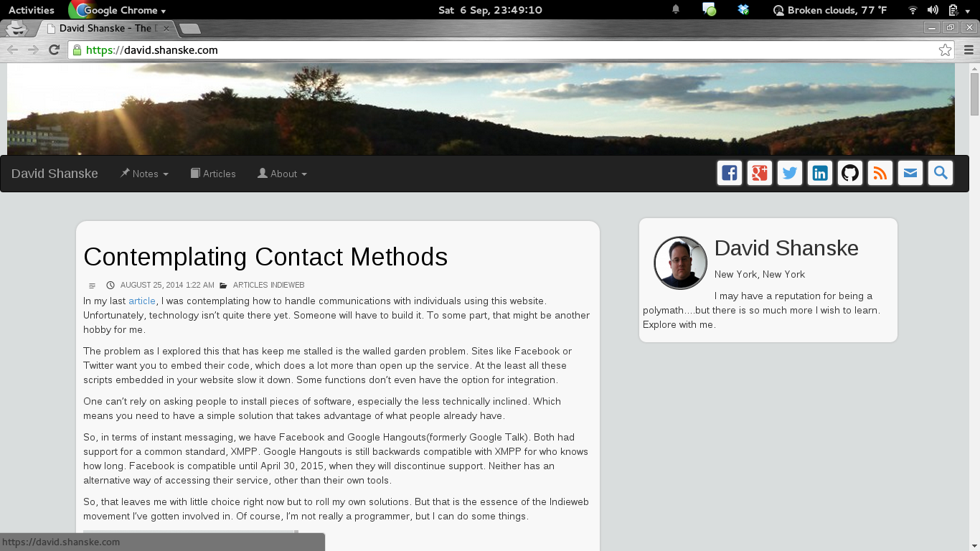Bookmark page with the star icon

coord(945,50)
